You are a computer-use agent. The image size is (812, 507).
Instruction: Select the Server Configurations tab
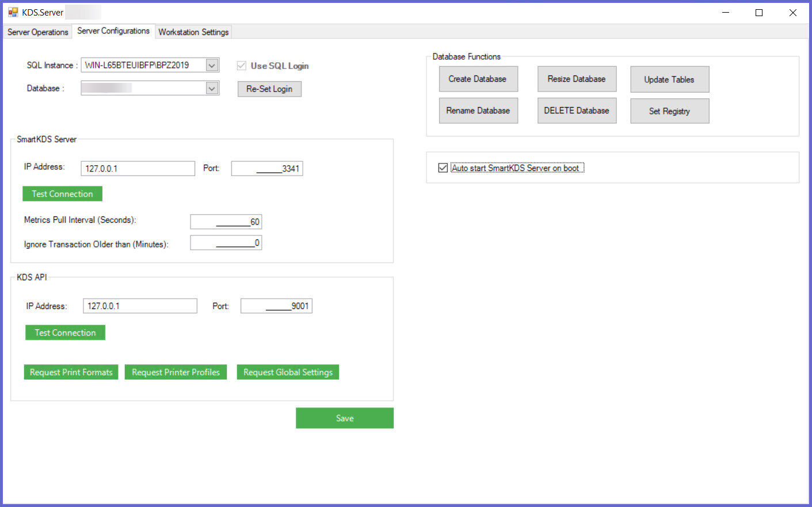pos(113,31)
